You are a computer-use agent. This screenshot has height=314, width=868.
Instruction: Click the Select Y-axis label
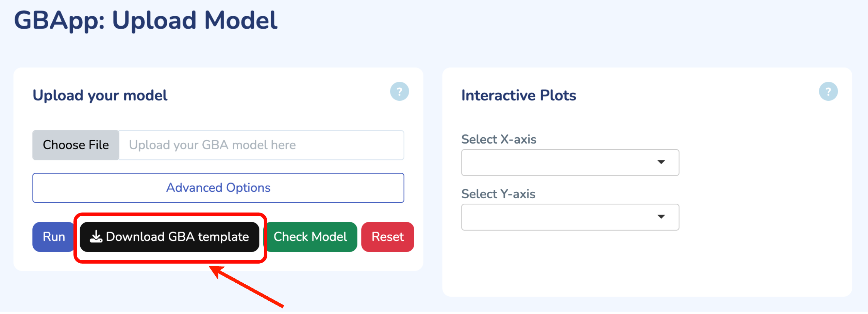pos(498,194)
